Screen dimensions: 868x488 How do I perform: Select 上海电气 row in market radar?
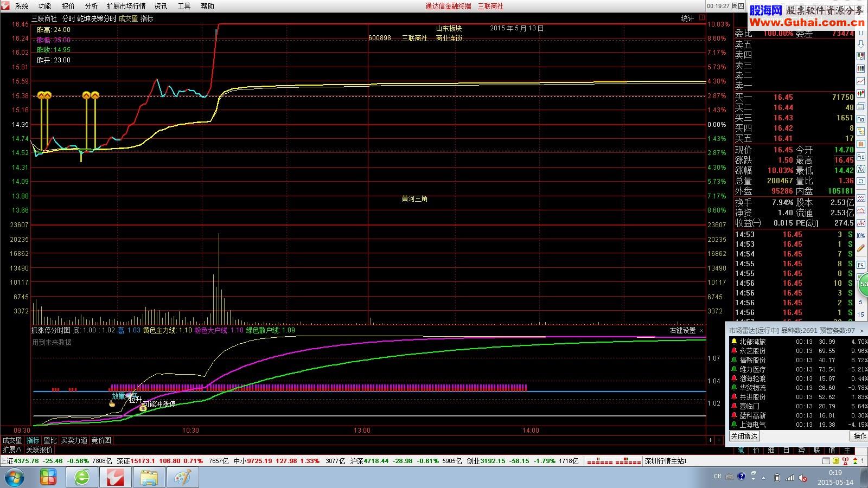(799, 425)
